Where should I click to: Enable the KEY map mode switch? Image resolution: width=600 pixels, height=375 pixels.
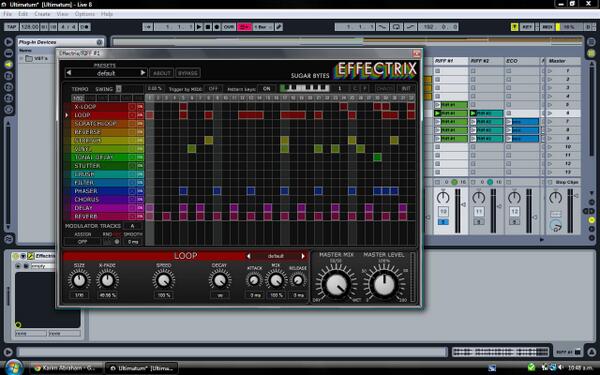(527, 27)
